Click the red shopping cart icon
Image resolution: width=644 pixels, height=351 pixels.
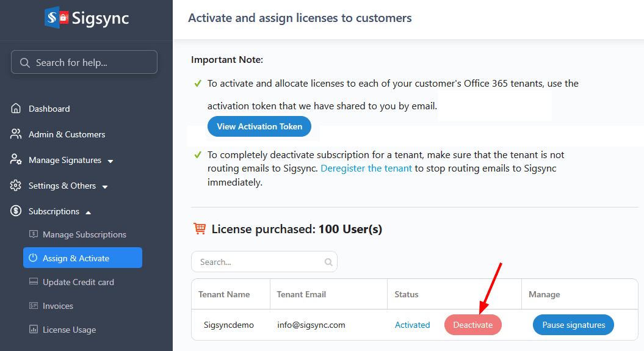tap(200, 228)
